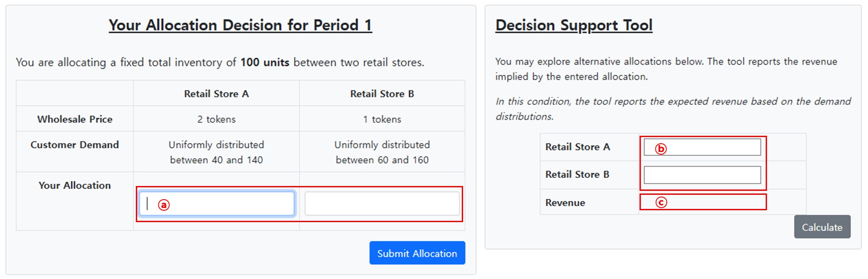Screen dimensions: 868x279
Task: Click the Customer Demand row label
Action: (75, 145)
